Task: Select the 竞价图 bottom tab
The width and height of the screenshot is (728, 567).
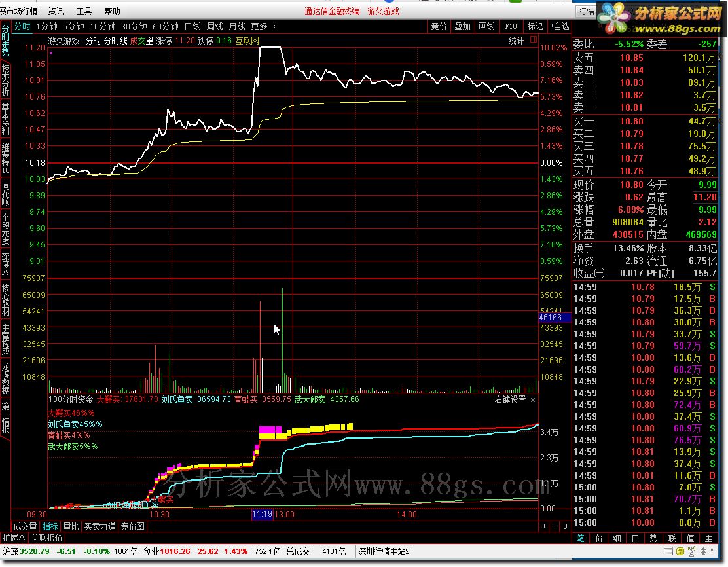Action: tap(133, 526)
